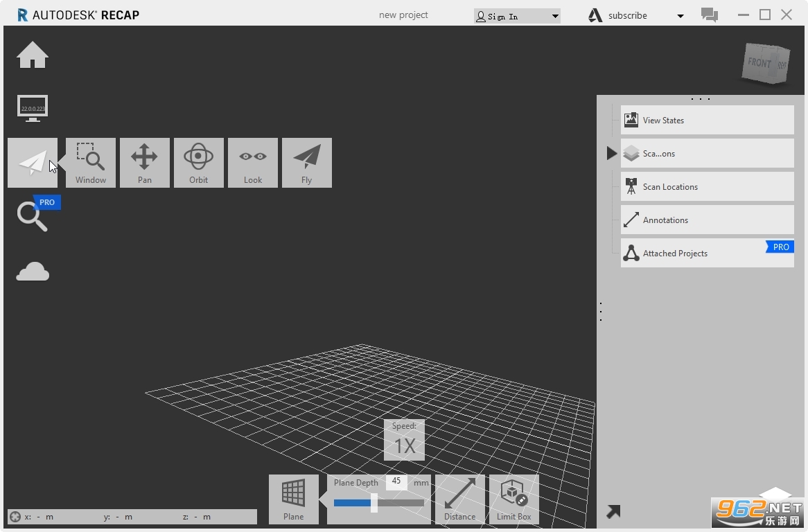Click the pop-out arrow in project navigator
Screen dimensions: 808x532
(613, 511)
